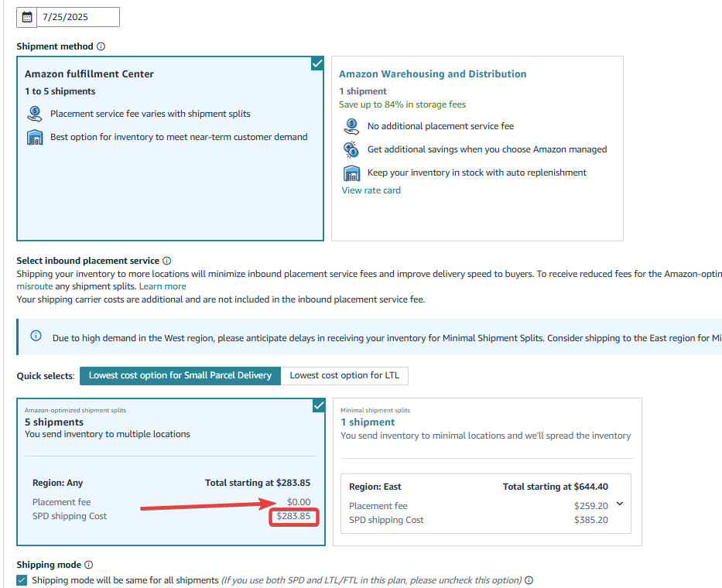Click the near-term demand warehouse icon
The image size is (722, 588).
point(35,137)
